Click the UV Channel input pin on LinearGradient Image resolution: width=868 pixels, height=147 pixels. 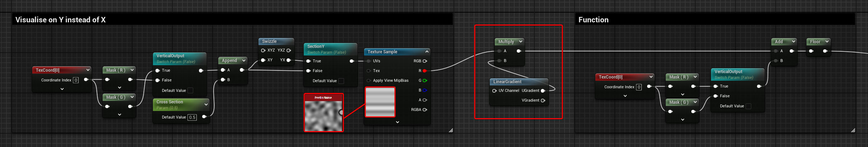point(495,91)
